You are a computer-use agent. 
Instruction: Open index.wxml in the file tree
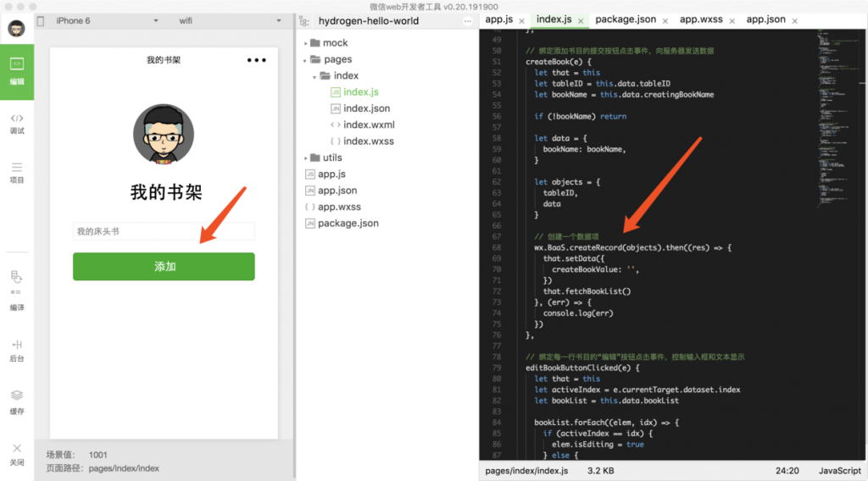click(x=369, y=125)
